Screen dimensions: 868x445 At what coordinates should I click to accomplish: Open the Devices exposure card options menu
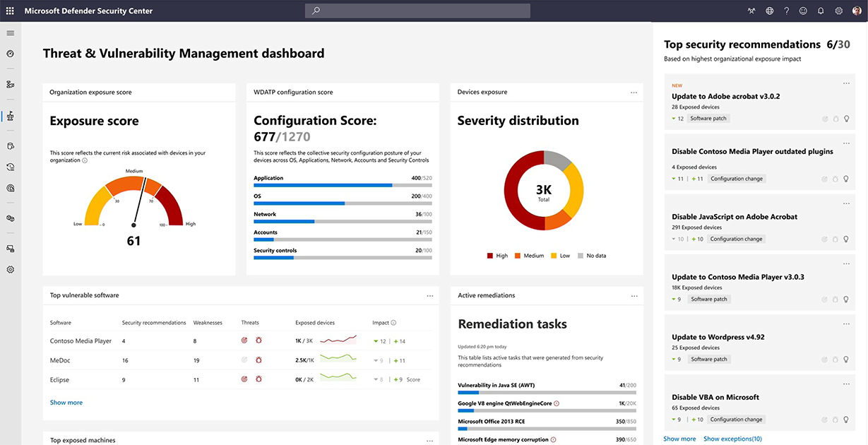[x=634, y=92]
